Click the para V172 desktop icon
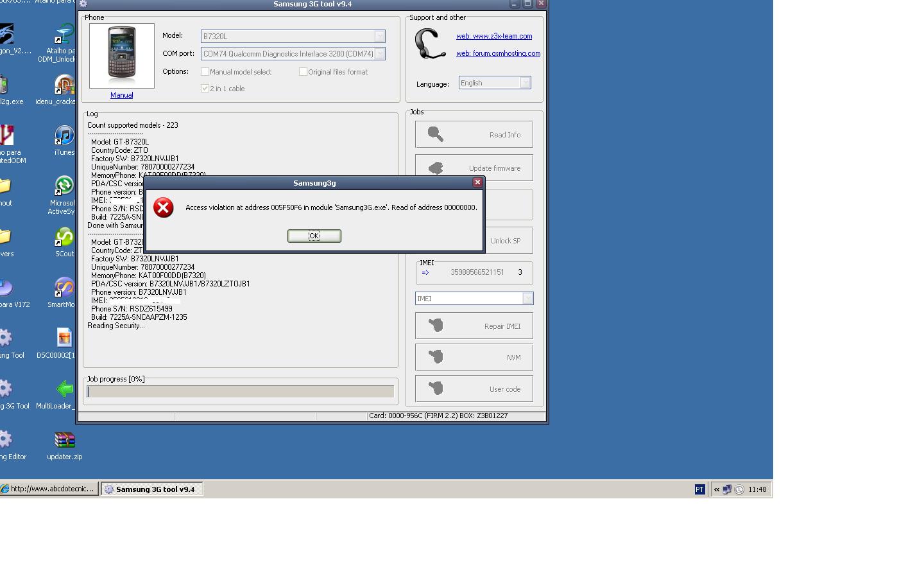 tap(6, 287)
